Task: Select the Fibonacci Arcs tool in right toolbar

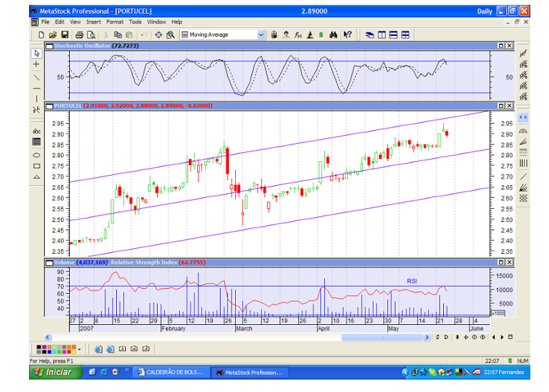Action: pos(523,131)
